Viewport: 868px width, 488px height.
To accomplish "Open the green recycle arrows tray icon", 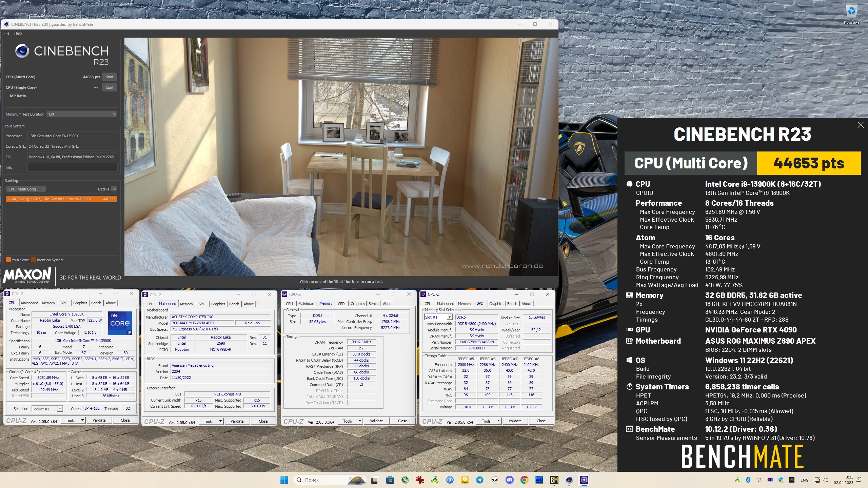I will [x=737, y=480].
